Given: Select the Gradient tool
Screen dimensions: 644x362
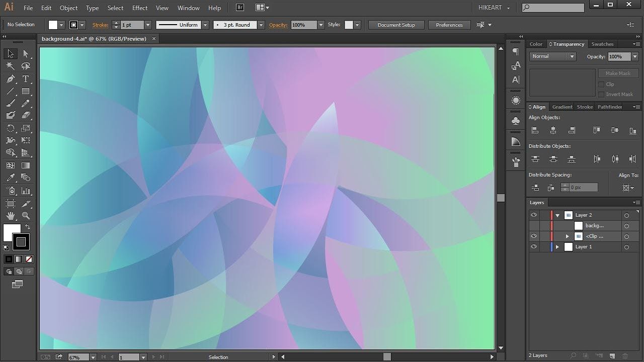Looking at the screenshot, I should point(26,165).
